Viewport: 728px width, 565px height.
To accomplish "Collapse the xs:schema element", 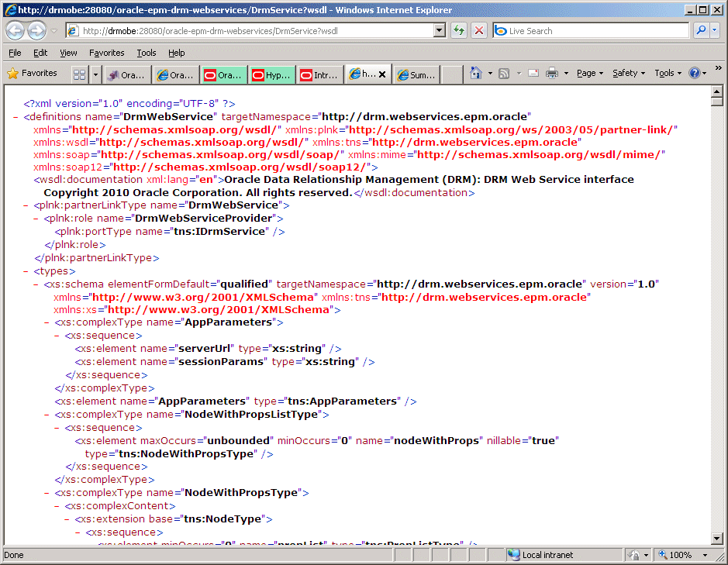I will coord(36,284).
